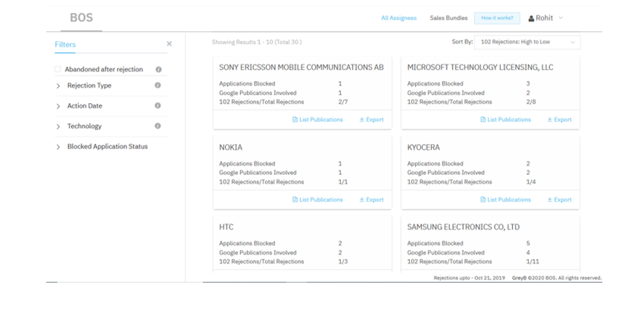Open info icon beside Action Date
The width and height of the screenshot is (644, 325).
click(x=158, y=105)
